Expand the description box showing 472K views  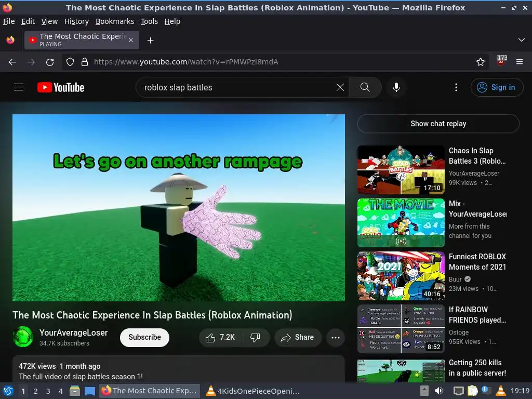click(179, 370)
